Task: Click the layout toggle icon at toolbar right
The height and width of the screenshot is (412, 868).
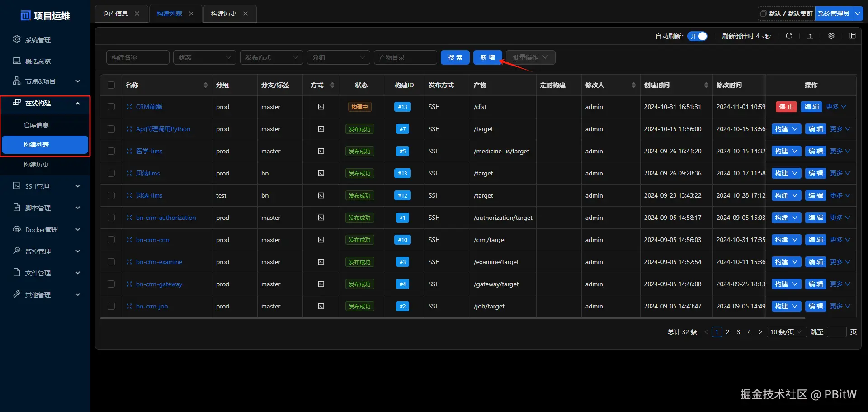Action: pyautogui.click(x=853, y=36)
